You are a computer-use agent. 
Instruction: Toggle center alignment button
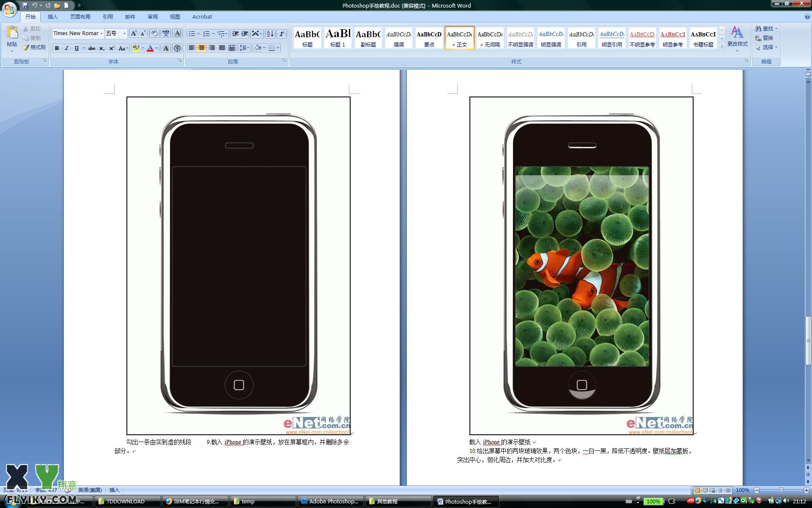point(202,48)
